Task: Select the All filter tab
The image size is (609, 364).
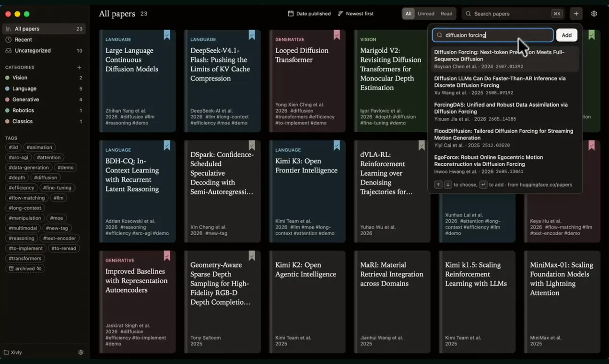Action: [409, 14]
